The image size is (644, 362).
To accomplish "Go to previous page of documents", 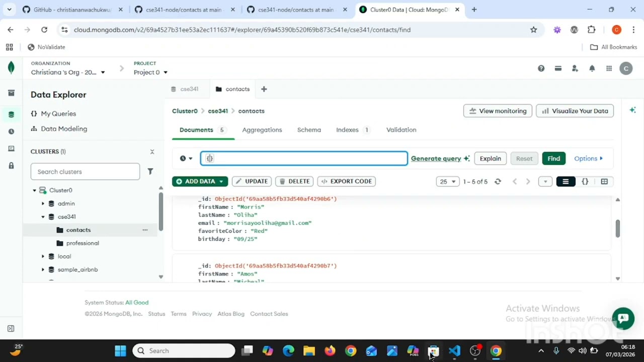I will [515, 182].
